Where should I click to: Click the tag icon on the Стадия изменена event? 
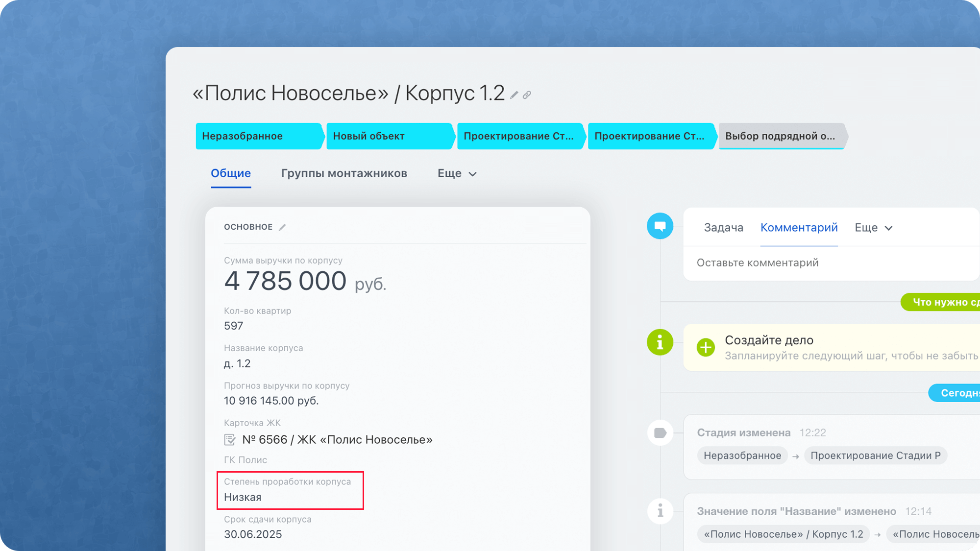(x=660, y=432)
